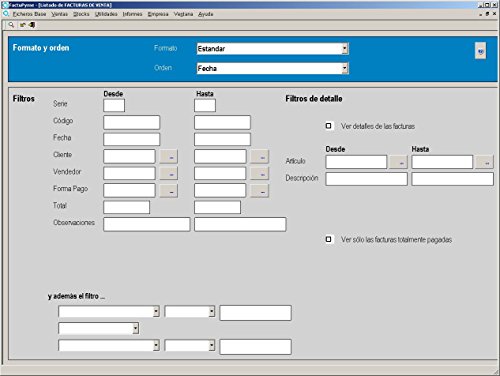Click FactuPyme app icon in menu bar
Screen dimensions: 500x376
pyautogui.click(x=6, y=14)
